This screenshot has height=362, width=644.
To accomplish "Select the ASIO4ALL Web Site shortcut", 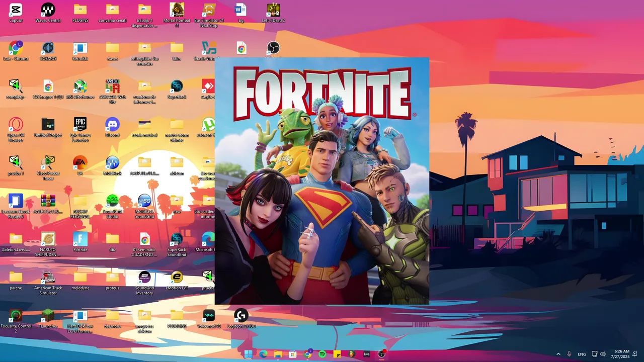I will coord(112,92).
